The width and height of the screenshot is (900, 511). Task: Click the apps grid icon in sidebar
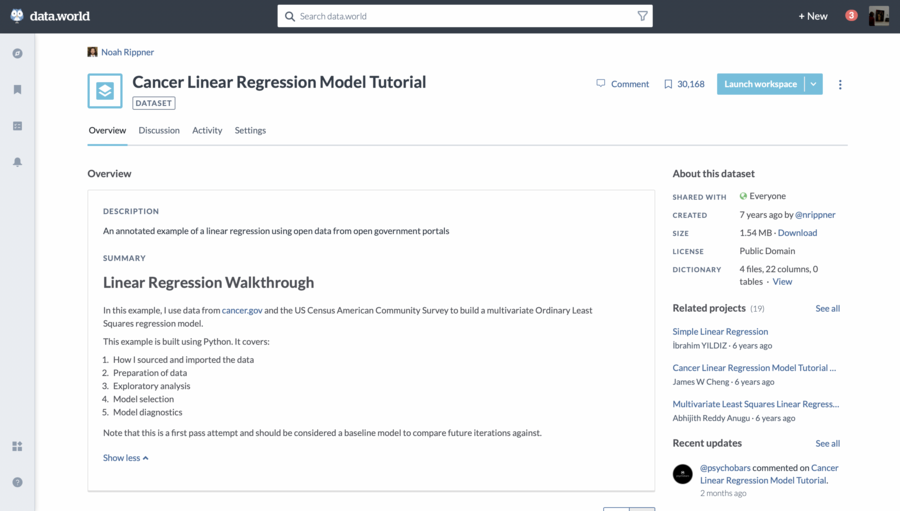tap(17, 446)
